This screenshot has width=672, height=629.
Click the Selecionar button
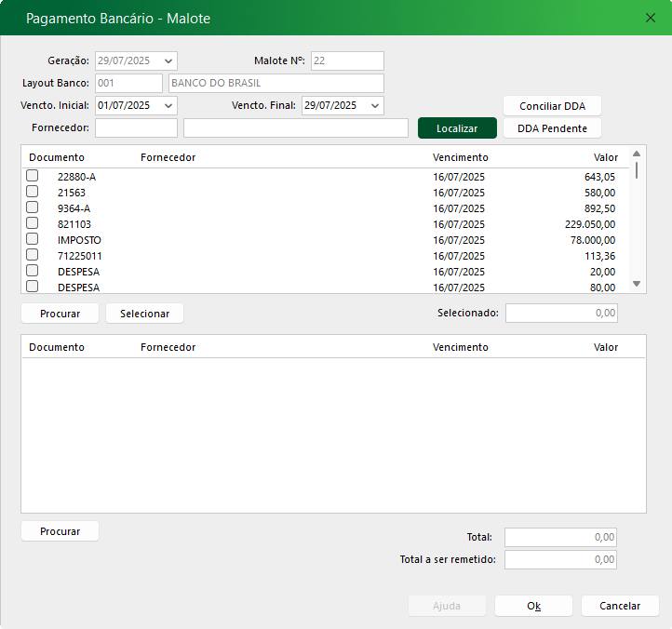144,314
